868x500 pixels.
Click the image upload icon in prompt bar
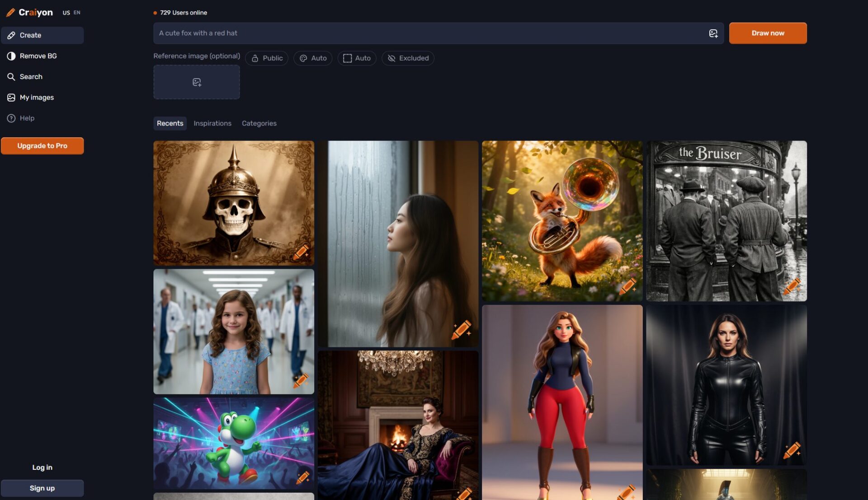coord(713,33)
